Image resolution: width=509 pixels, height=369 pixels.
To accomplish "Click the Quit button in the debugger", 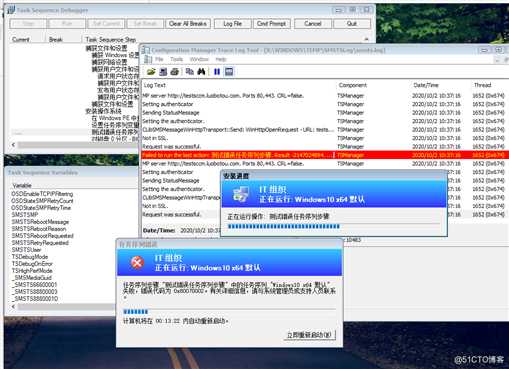I will pyautogui.click(x=352, y=24).
